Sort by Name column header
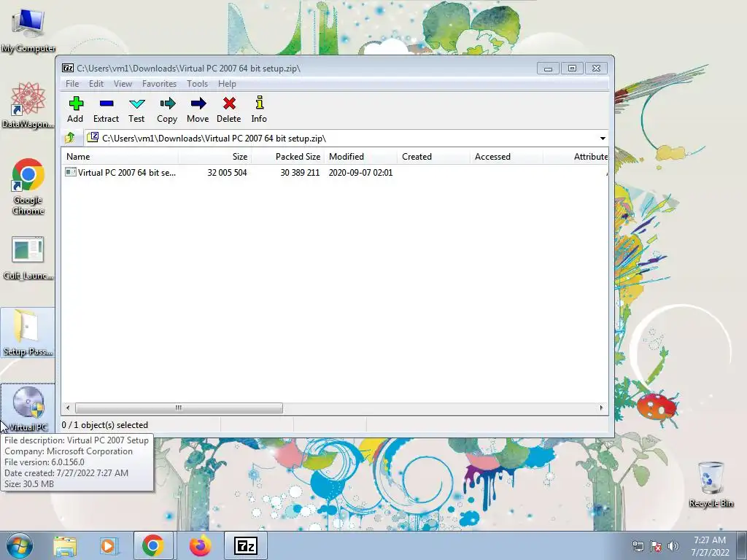This screenshot has width=747, height=560. point(120,157)
